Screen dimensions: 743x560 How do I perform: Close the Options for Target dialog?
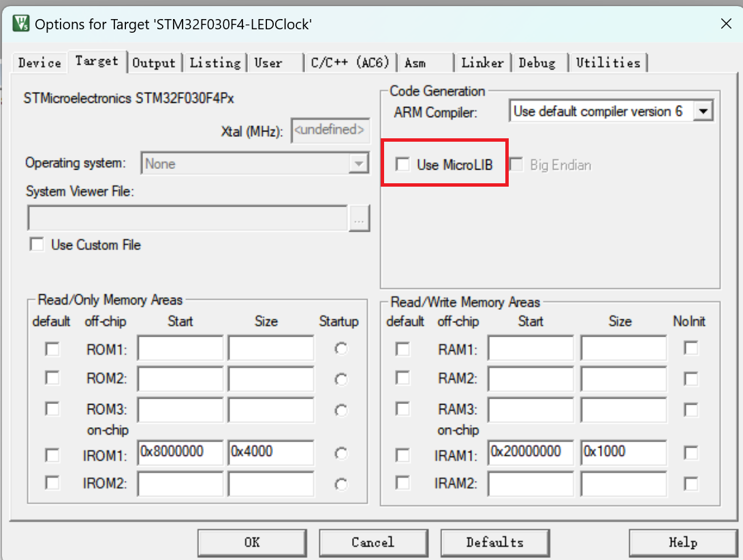(x=725, y=24)
